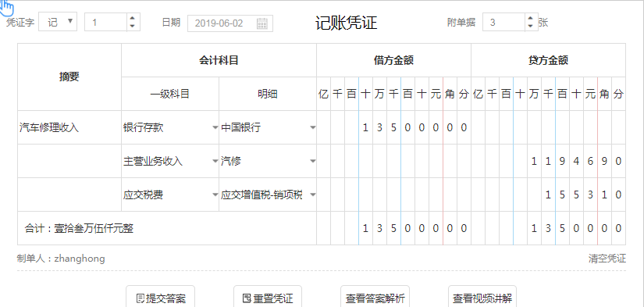The width and height of the screenshot is (644, 307).
Task: Click the debit amount cells of 银行存款 row
Action: point(393,127)
